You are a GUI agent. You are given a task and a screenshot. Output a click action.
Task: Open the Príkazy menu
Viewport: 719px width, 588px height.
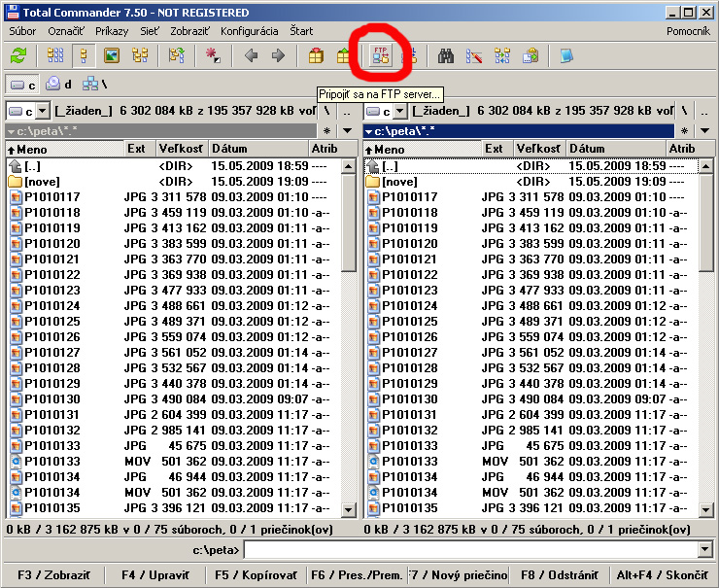click(112, 31)
